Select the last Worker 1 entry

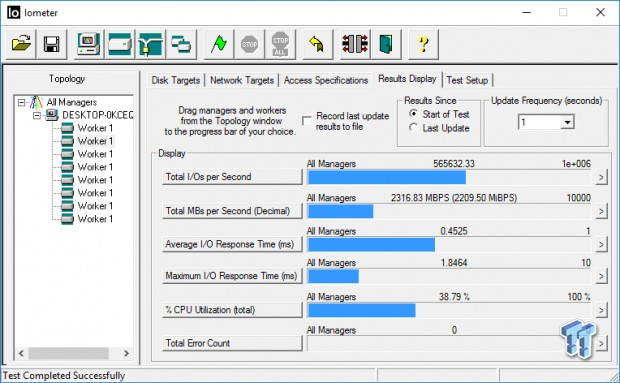(95, 219)
